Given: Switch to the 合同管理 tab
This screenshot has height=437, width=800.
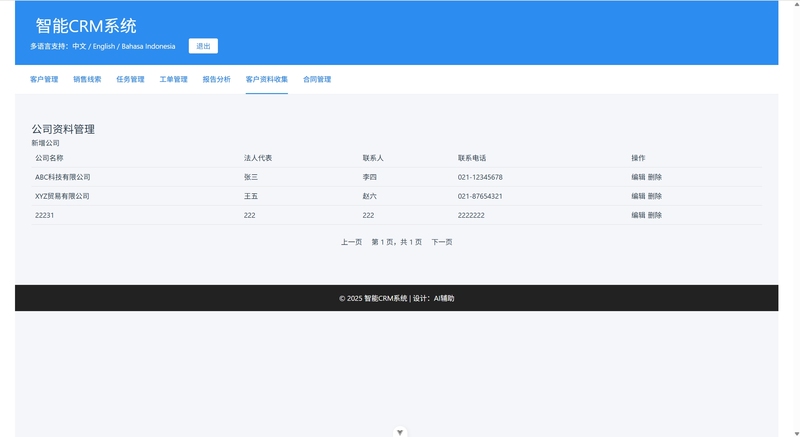Looking at the screenshot, I should (x=317, y=79).
